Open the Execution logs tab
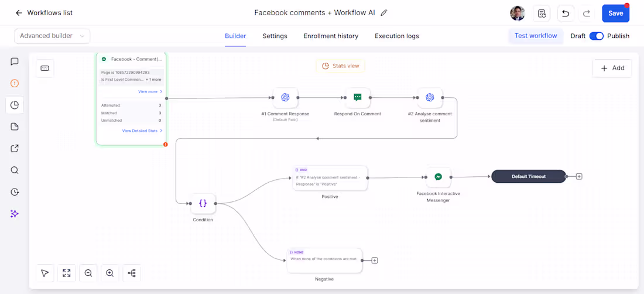 [397, 36]
